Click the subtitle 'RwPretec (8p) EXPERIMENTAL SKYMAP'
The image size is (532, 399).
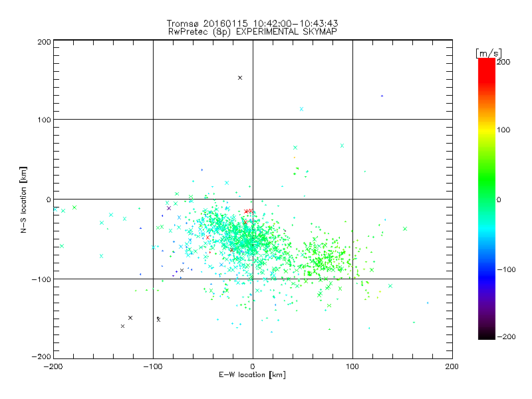252,32
